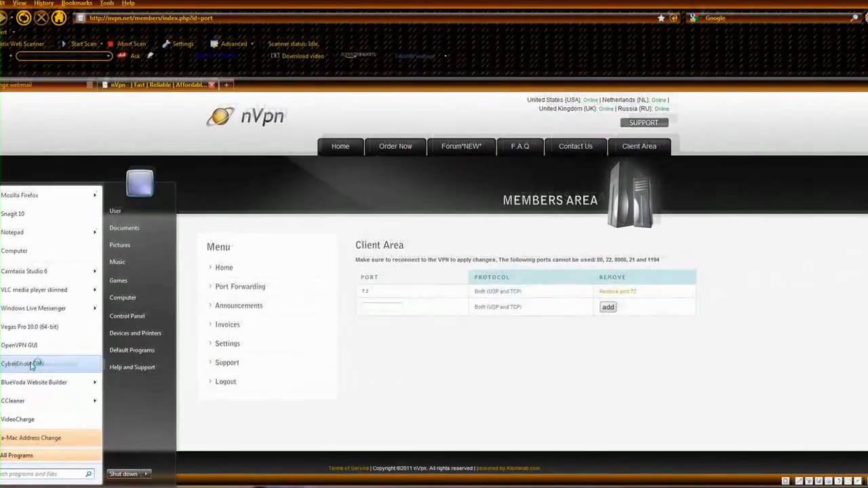
Task: Click the user account picture in Start menu
Action: (140, 183)
